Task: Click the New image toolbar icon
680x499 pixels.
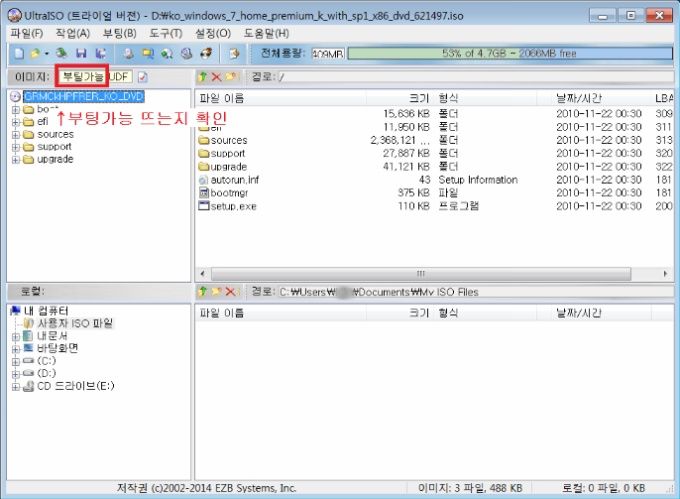Action: point(19,53)
